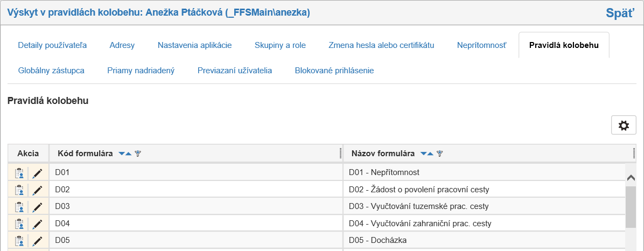Open the grid settings gear button
Viewport: 644px width, 251px height.
coord(624,125)
